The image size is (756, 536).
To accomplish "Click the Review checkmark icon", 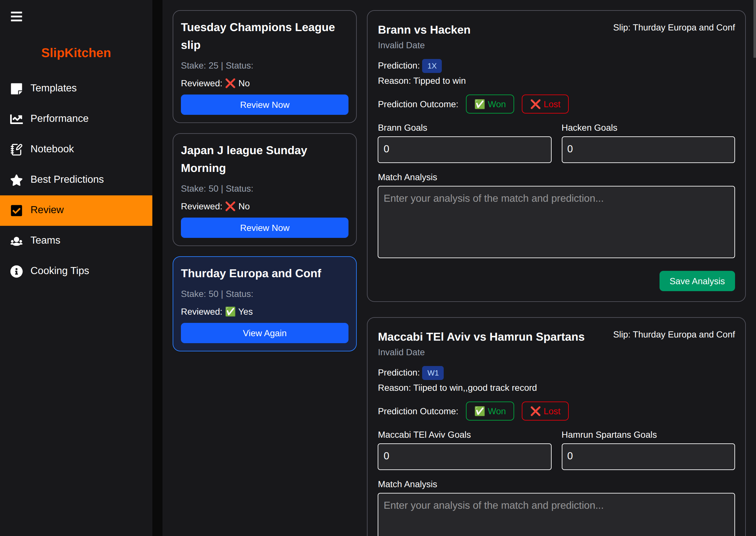I will [16, 210].
